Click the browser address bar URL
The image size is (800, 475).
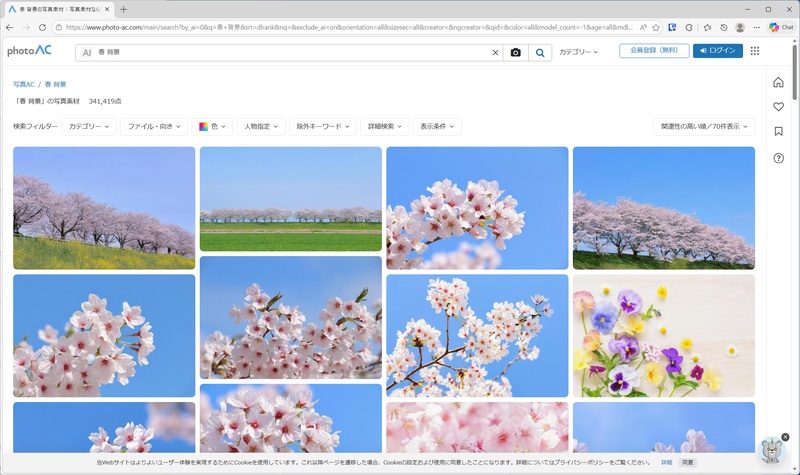point(349,28)
